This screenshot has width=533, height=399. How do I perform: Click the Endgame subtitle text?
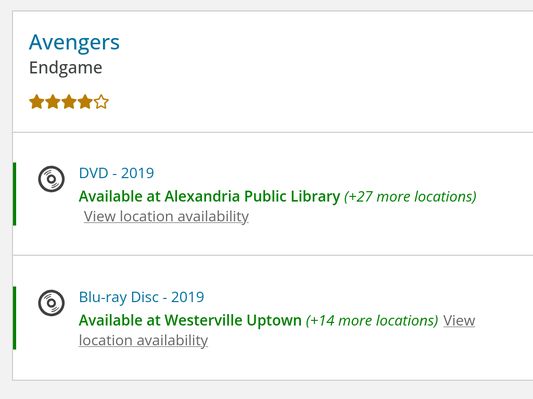coord(66,68)
